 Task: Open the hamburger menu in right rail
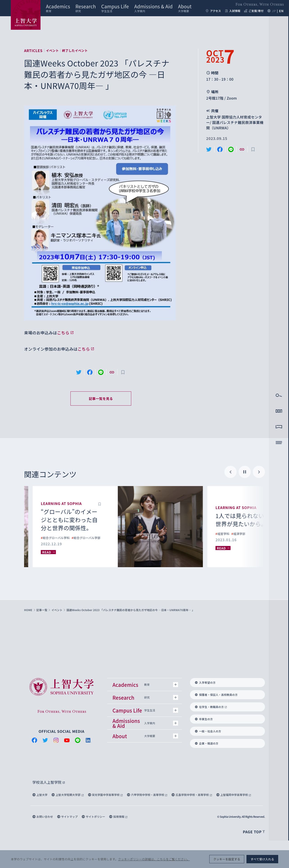tap(279, 442)
